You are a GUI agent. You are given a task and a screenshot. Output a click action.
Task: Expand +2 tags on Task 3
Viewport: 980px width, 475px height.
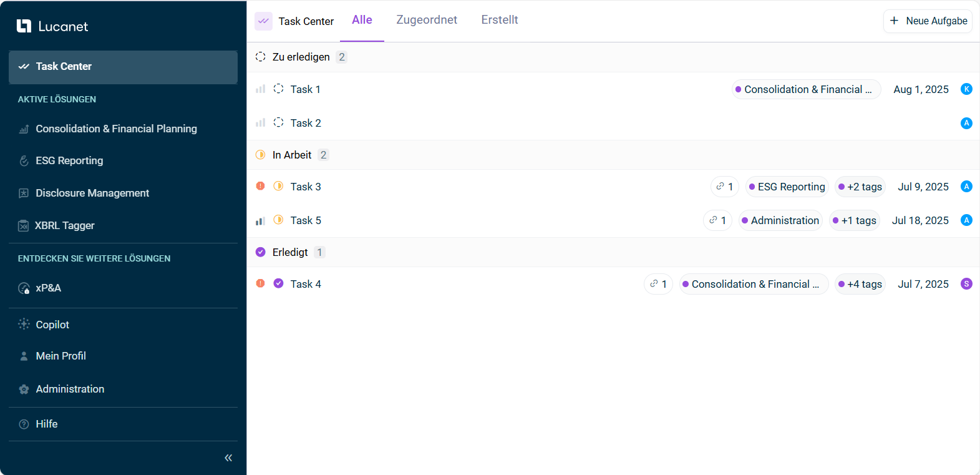click(x=860, y=187)
